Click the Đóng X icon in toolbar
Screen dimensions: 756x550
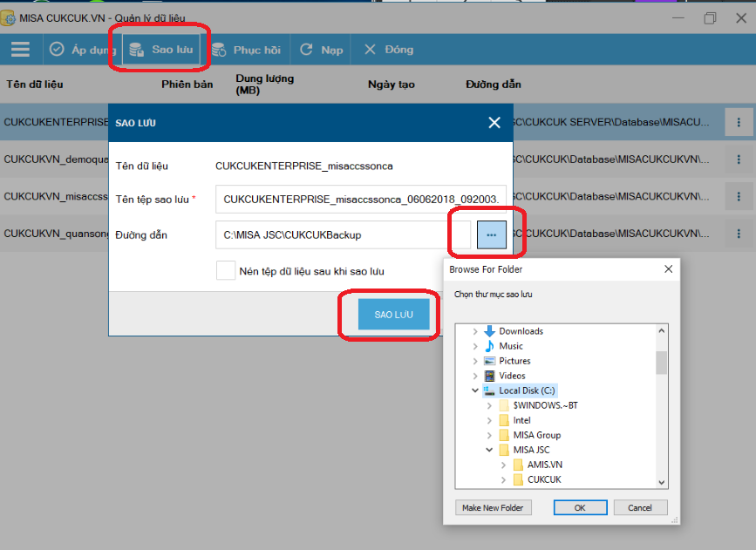(x=370, y=49)
